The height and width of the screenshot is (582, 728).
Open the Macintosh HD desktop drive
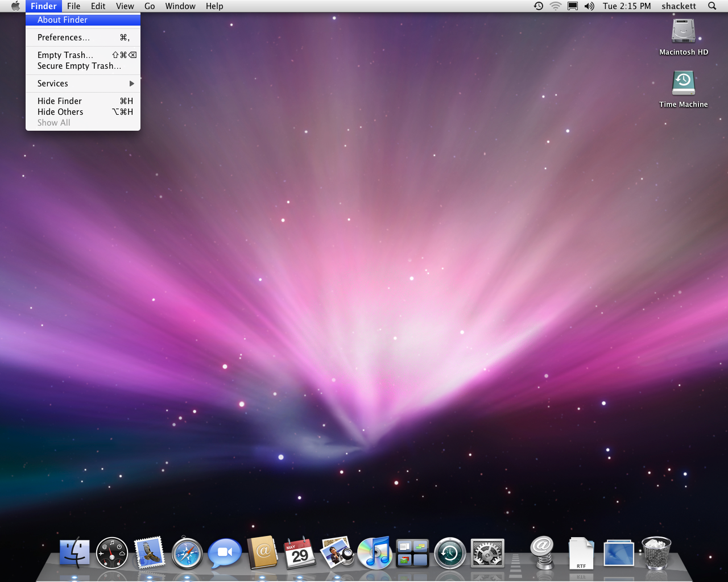[683, 37]
